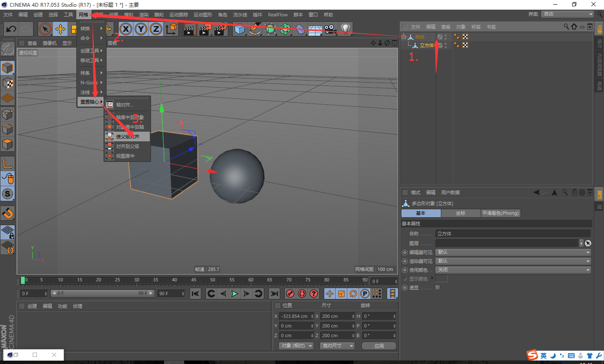Play animation forwards
604x364 pixels.
point(235,294)
